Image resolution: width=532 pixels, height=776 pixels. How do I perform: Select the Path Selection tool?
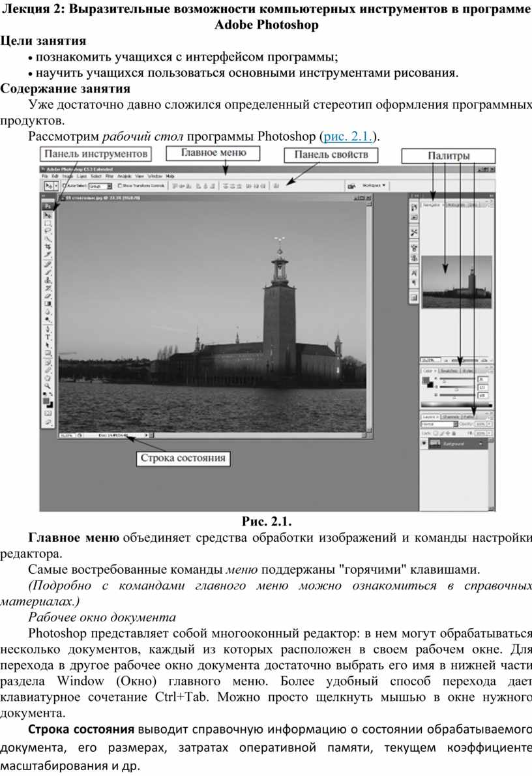[x=48, y=345]
